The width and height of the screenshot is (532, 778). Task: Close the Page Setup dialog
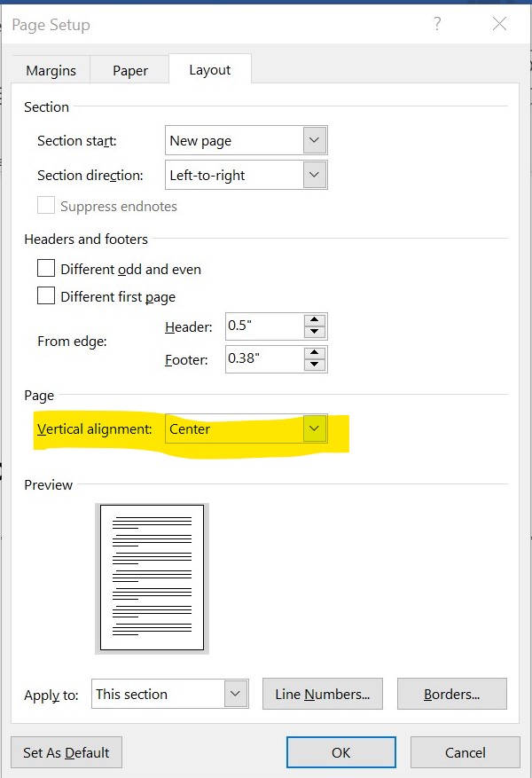500,25
